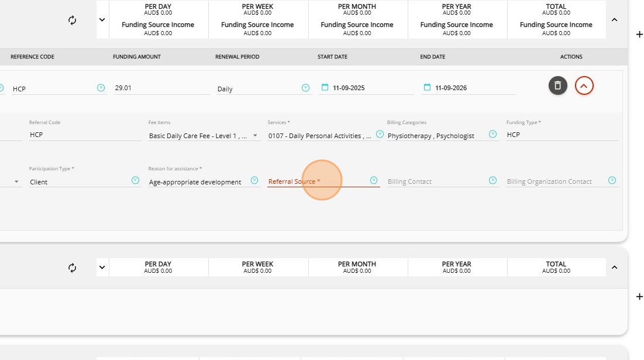Click the refresh icon in top summary
The width and height of the screenshot is (644, 360).
pyautogui.click(x=73, y=20)
